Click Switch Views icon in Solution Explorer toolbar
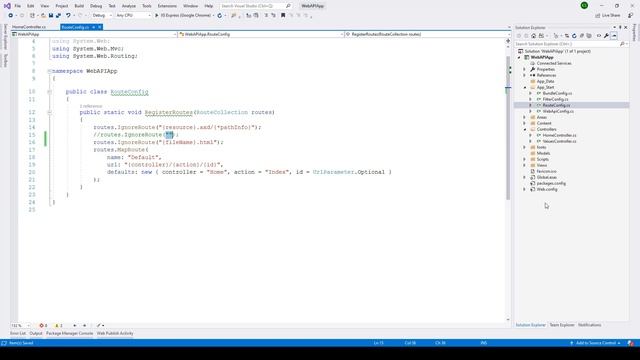Viewport: 640px width, 360px height. 542,36
